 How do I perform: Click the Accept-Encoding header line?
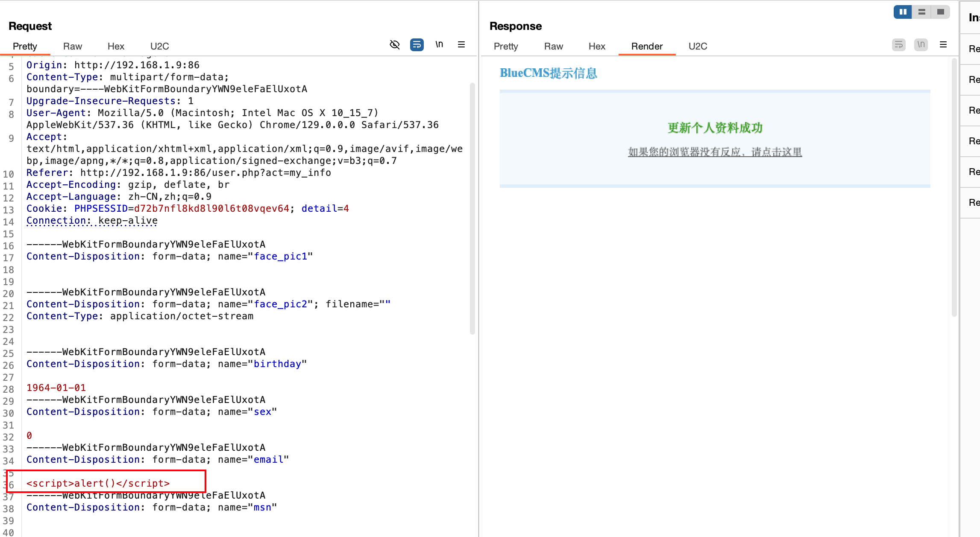[x=128, y=184]
